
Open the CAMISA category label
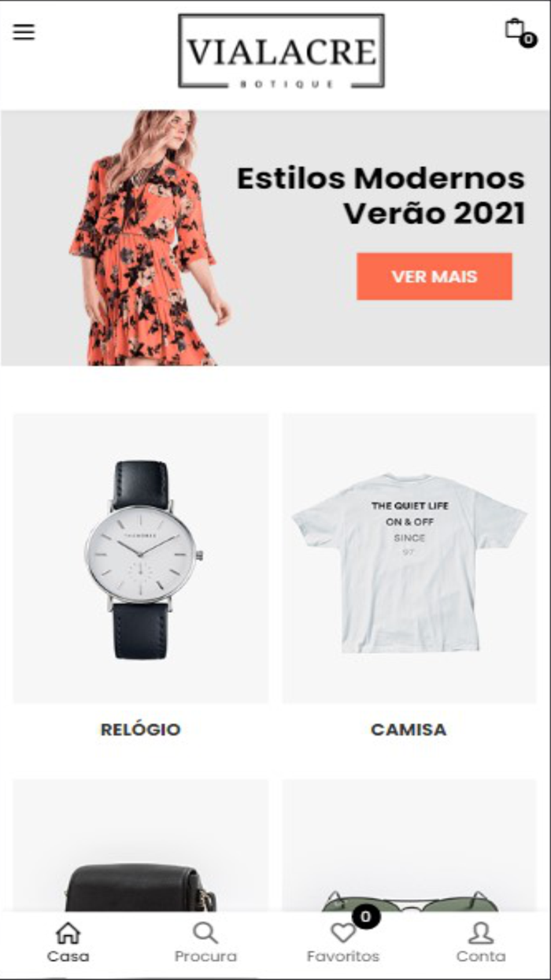[x=409, y=729]
